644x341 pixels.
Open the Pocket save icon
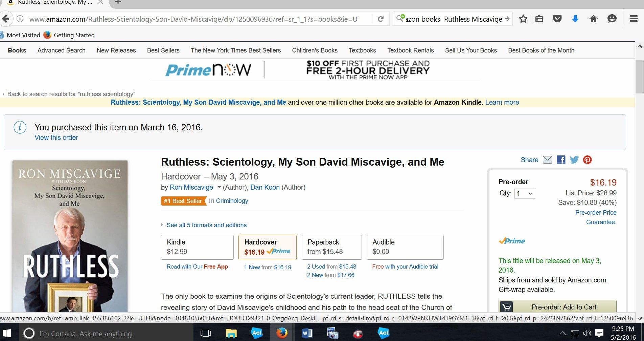pos(557,19)
